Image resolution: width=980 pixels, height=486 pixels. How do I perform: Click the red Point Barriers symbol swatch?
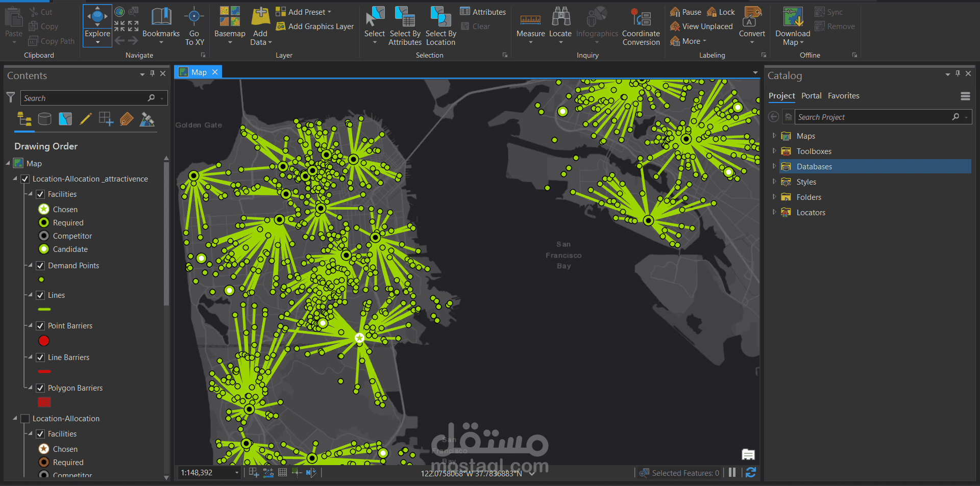44,341
